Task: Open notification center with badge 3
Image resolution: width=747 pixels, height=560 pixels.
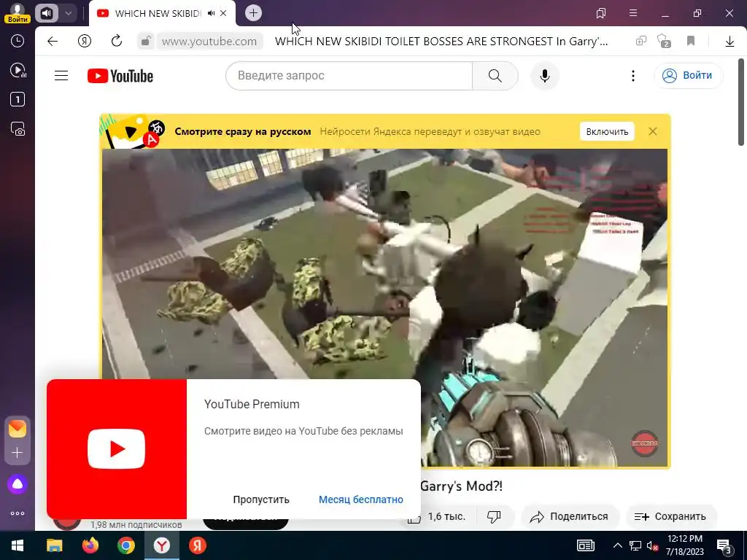Action: (x=724, y=545)
